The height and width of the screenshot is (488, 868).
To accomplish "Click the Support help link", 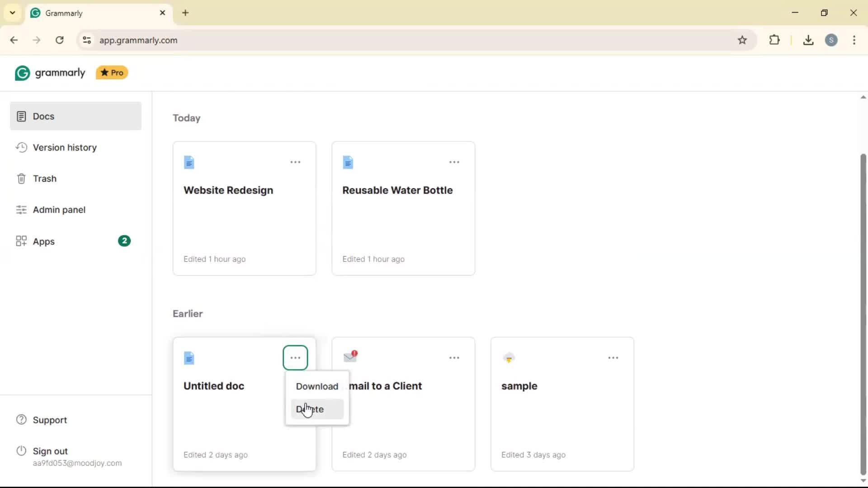I will coord(50,420).
